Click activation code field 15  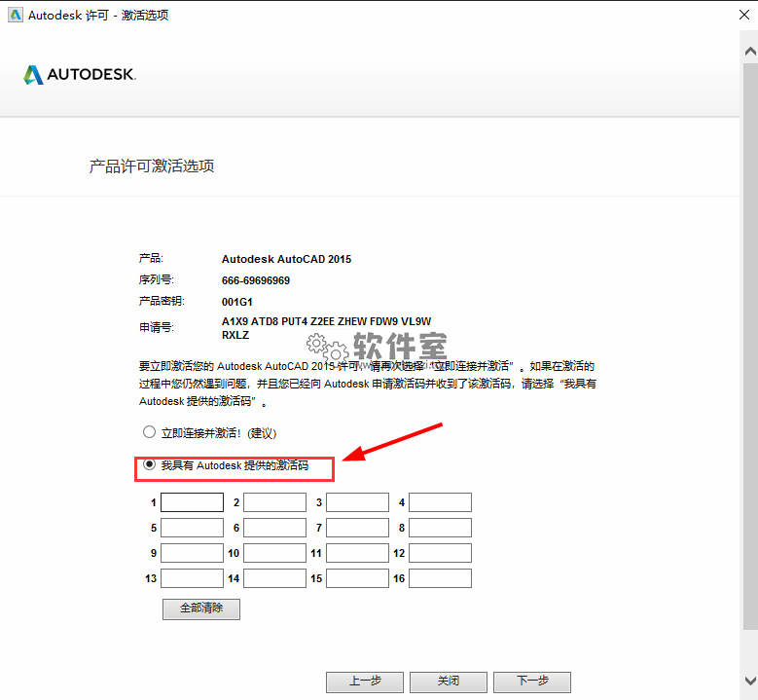pos(357,578)
